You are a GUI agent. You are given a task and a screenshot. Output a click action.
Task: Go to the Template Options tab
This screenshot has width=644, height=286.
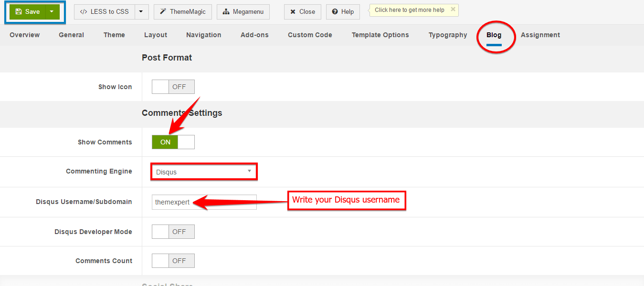pos(380,35)
